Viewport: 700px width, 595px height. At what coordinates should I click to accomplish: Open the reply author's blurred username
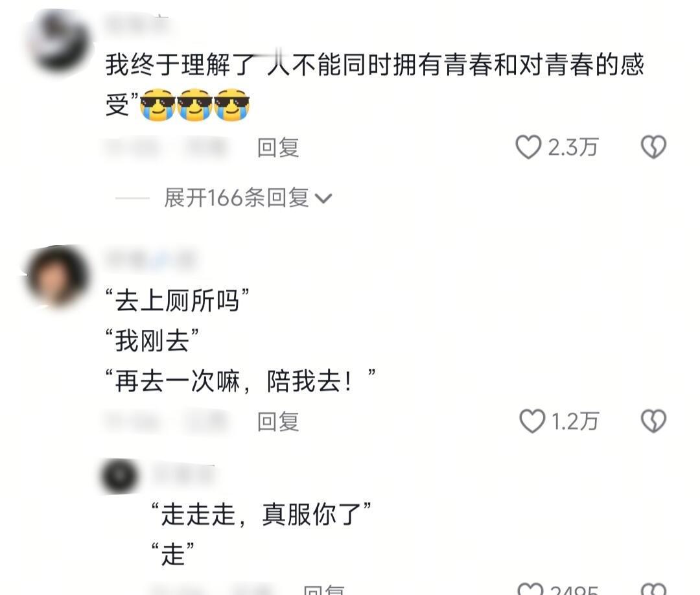pos(184,474)
